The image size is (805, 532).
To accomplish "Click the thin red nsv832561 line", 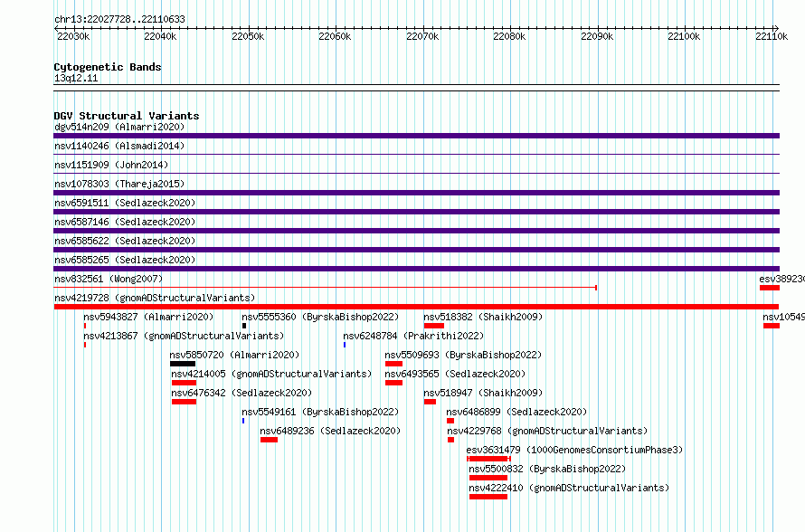I will tap(325, 288).
